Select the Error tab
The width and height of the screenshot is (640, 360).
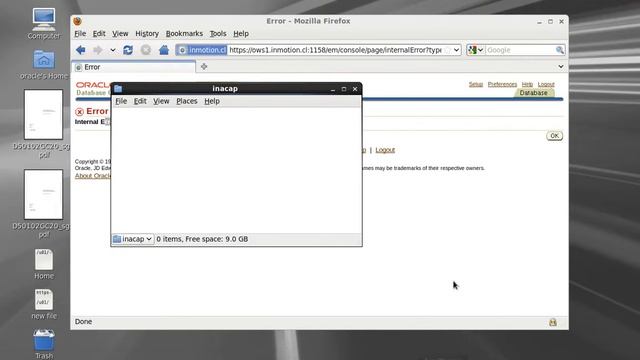(x=133, y=67)
